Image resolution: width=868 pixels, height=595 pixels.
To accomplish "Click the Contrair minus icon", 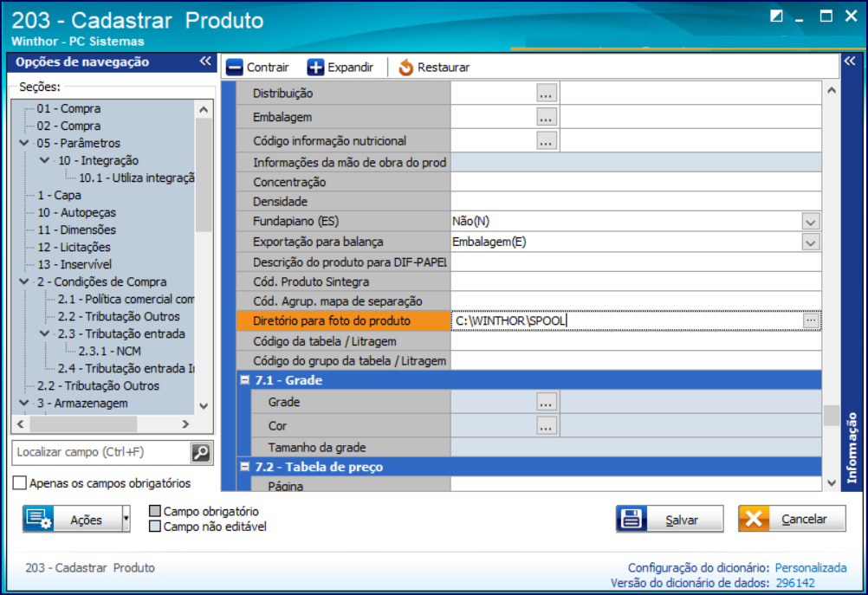I will coord(234,68).
